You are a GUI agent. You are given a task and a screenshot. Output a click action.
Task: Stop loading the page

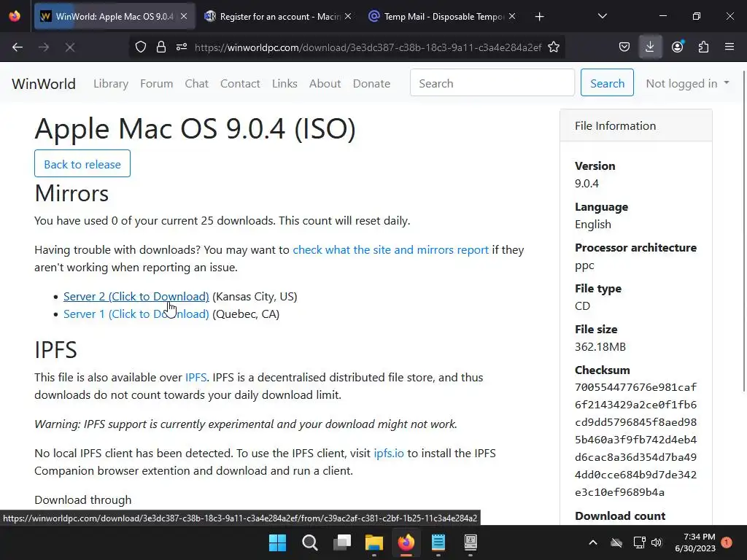[x=70, y=47]
